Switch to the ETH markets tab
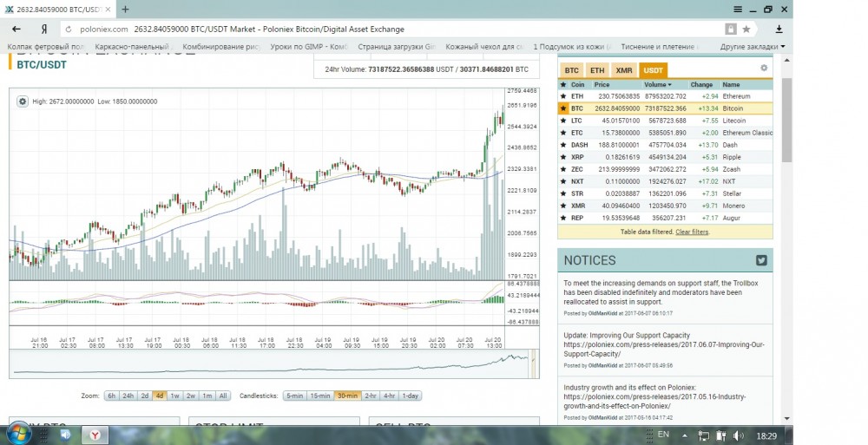 pyautogui.click(x=597, y=70)
